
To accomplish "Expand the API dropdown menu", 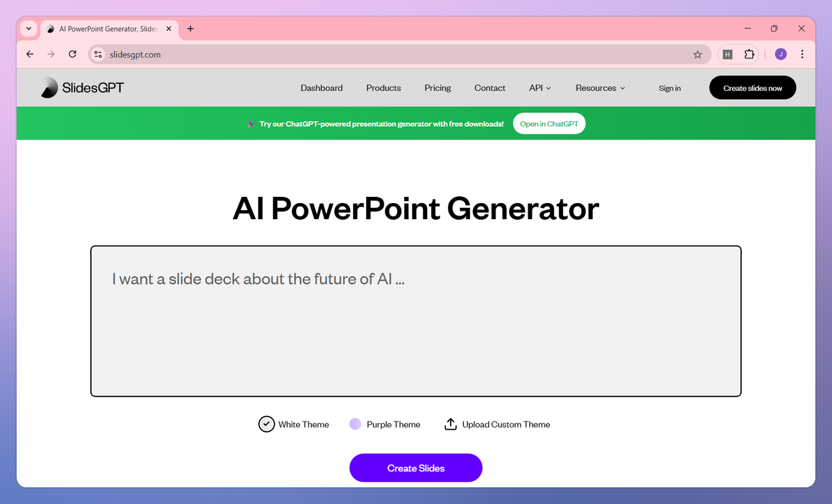I will click(540, 88).
